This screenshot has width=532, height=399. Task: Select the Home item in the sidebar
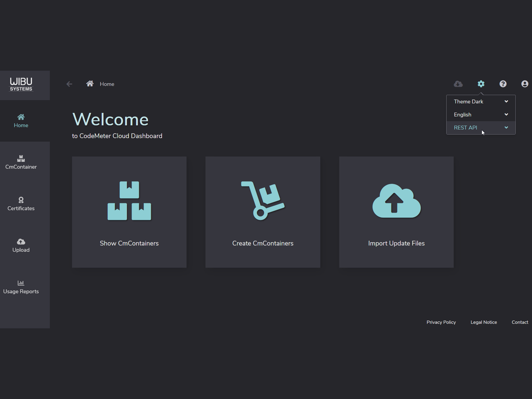(21, 121)
